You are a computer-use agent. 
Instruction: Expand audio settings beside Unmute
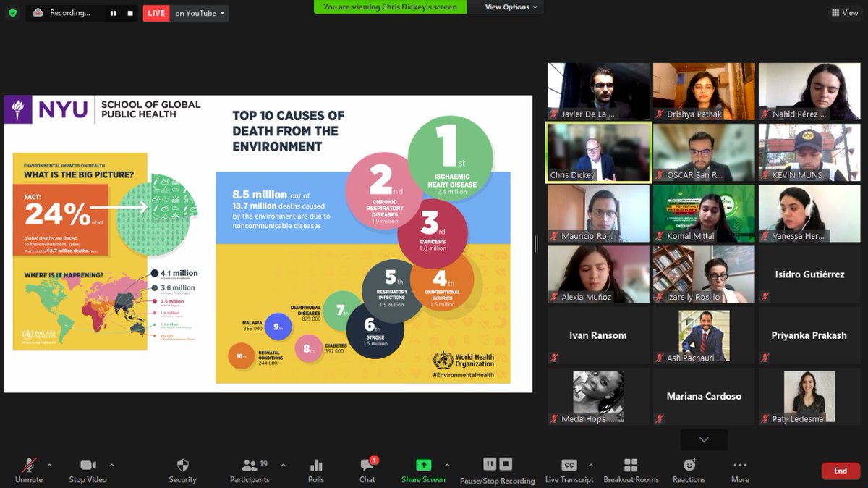pos(48,464)
